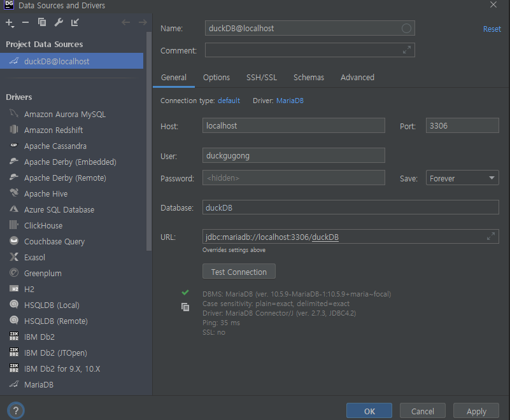510x420 pixels.
Task: Select Amazon Redshift driver
Action: pyautogui.click(x=73, y=130)
